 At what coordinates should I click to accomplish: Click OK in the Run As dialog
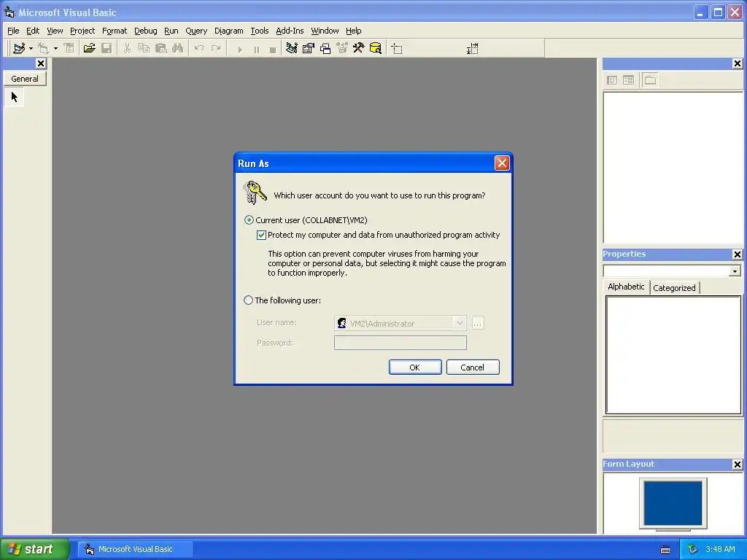pyautogui.click(x=415, y=367)
